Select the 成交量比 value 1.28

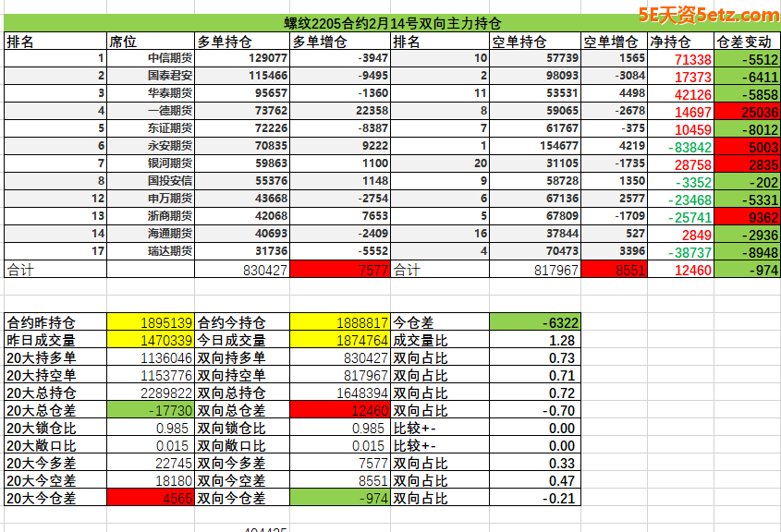pos(534,340)
